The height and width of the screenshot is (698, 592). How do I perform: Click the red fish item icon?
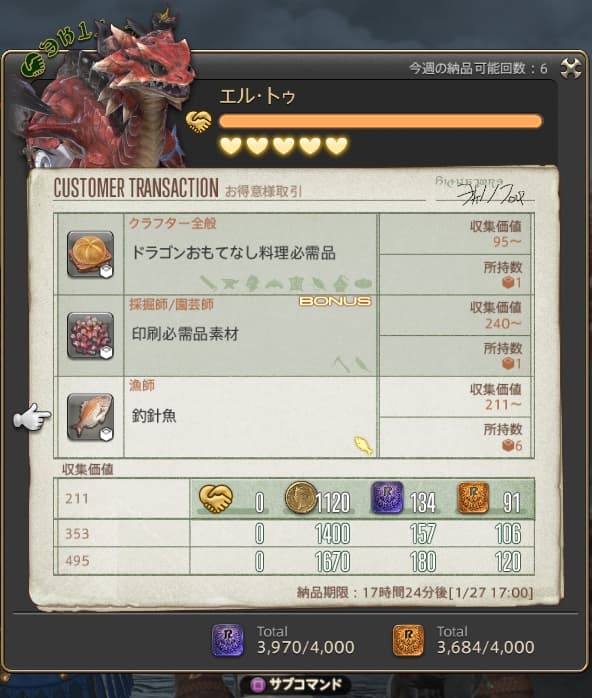[91, 417]
